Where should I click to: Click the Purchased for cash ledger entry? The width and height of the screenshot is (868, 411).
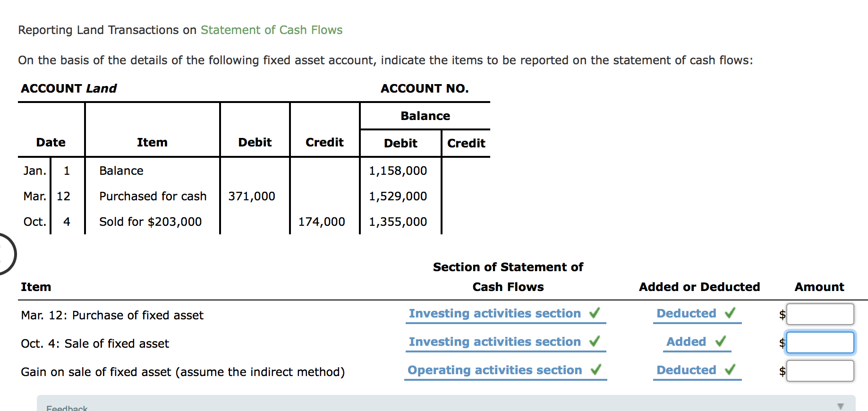tap(153, 197)
